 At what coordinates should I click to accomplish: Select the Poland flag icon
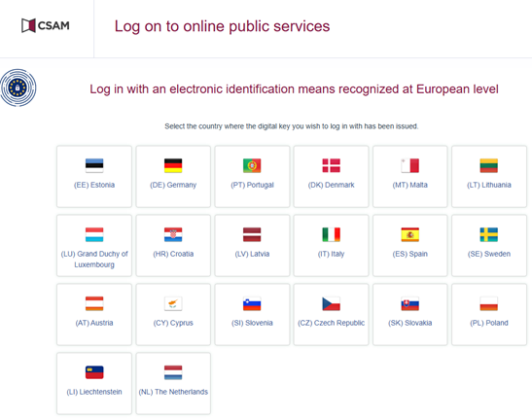(x=489, y=303)
